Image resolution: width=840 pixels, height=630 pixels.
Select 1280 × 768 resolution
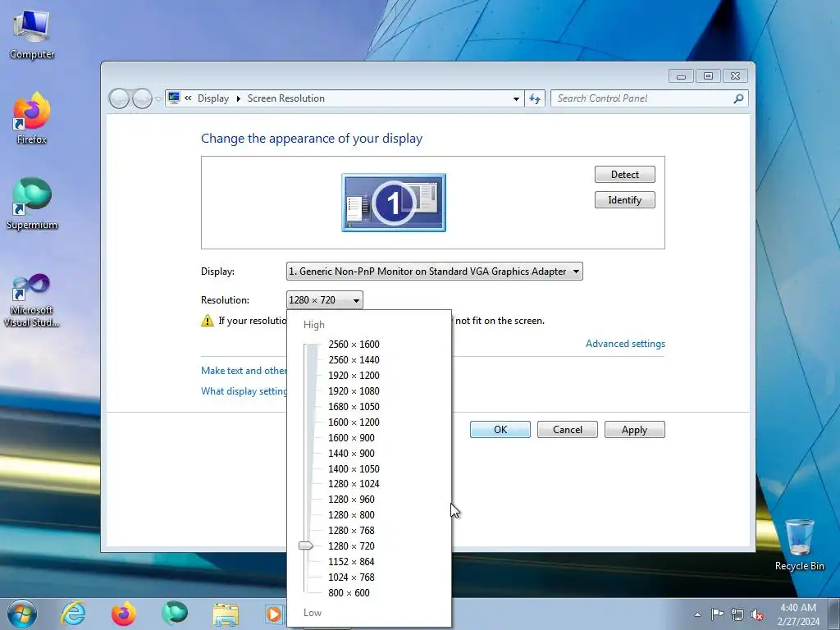[x=351, y=531]
